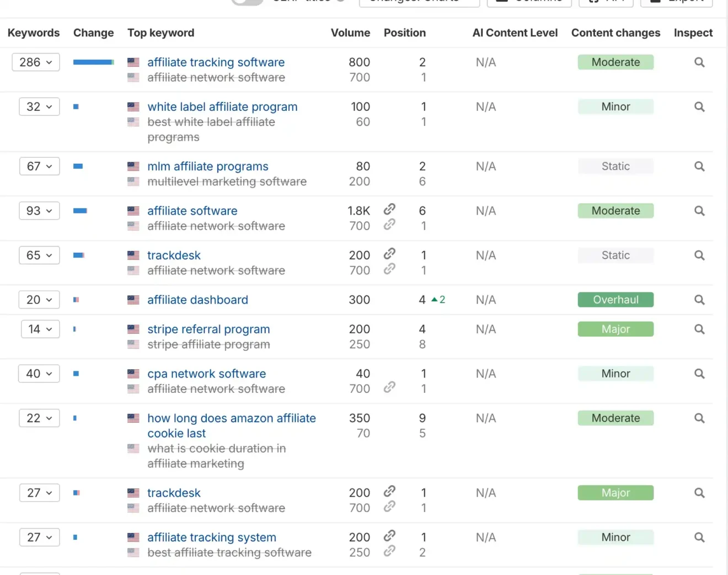Expand the 14 keywords dropdown
728x575 pixels.
pos(40,329)
